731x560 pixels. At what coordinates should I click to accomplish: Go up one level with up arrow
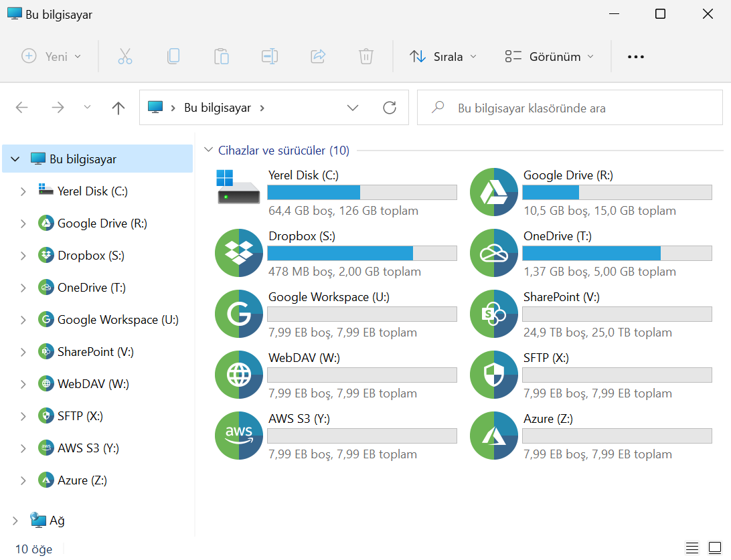pos(118,108)
